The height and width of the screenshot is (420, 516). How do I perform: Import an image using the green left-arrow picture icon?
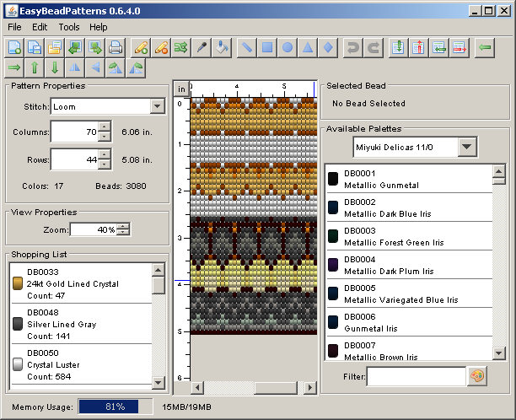75,48
